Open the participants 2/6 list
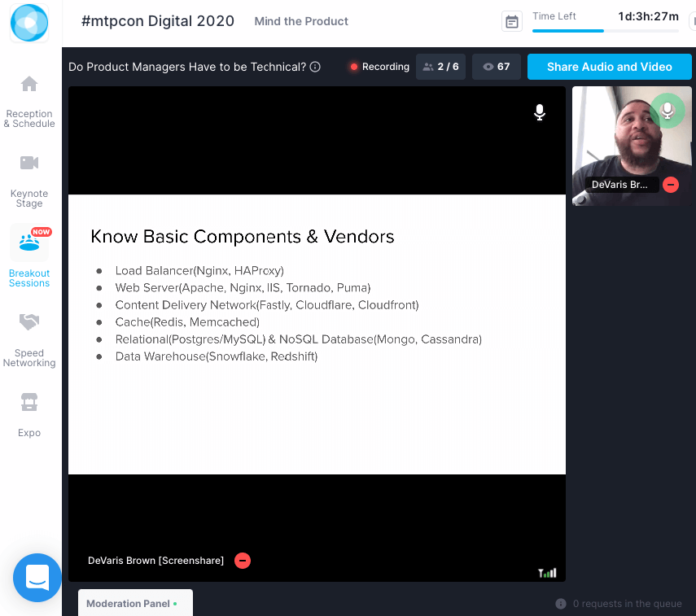 pos(440,67)
